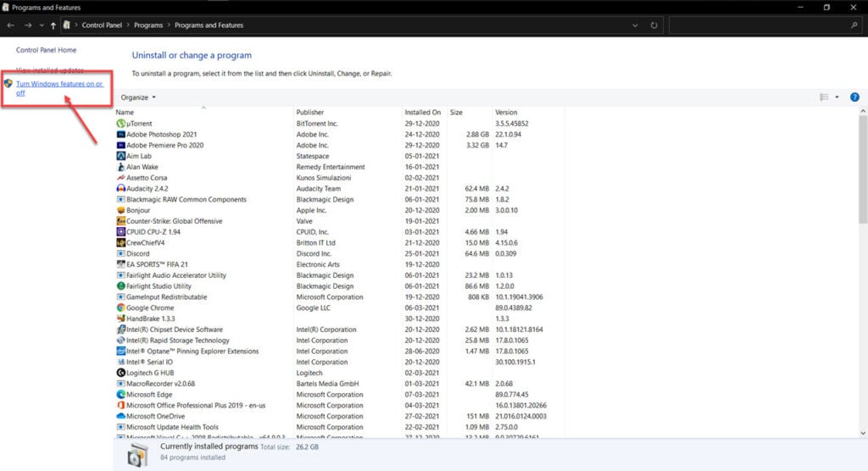The image size is (868, 471).
Task: Select the HandBrake 1.3.3 icon
Action: click(x=120, y=319)
